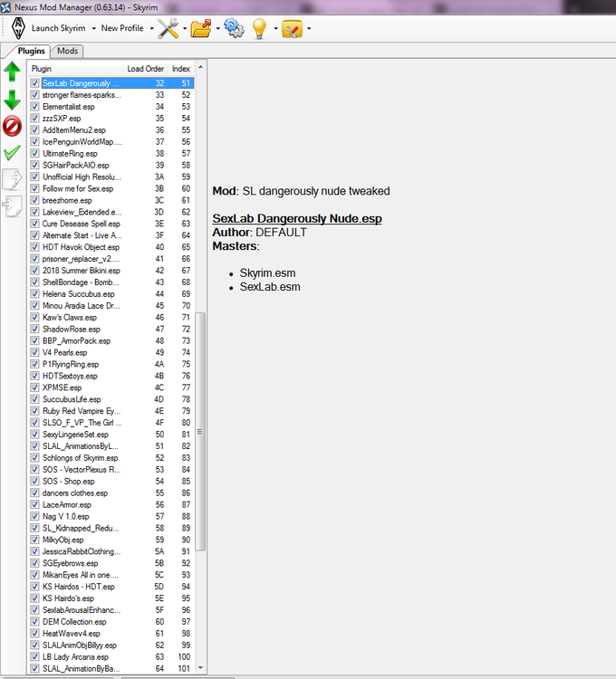The height and width of the screenshot is (679, 616).
Task: Select P1FlyingRing.esp row
Action: click(x=111, y=364)
